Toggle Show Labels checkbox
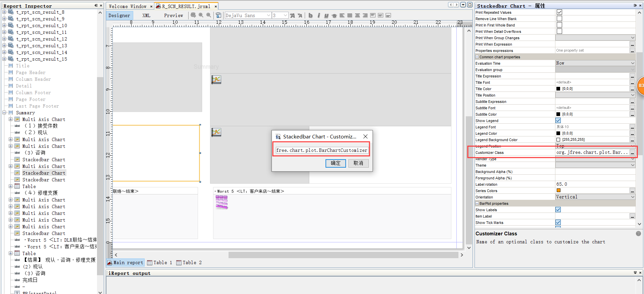 click(558, 210)
